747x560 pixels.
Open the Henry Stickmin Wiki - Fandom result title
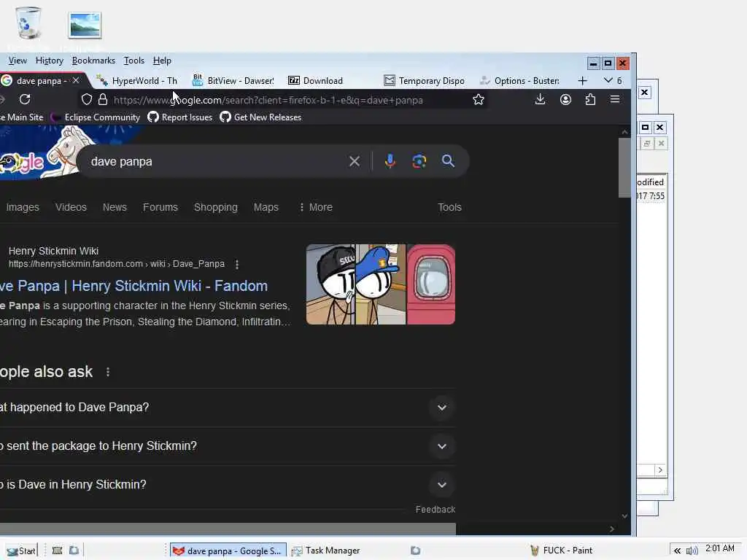pyautogui.click(x=134, y=286)
